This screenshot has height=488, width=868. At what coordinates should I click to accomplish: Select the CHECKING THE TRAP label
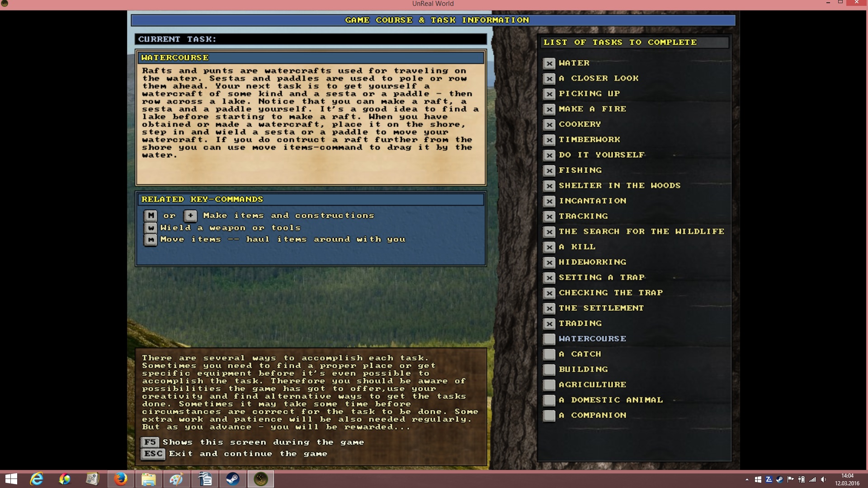pos(610,293)
